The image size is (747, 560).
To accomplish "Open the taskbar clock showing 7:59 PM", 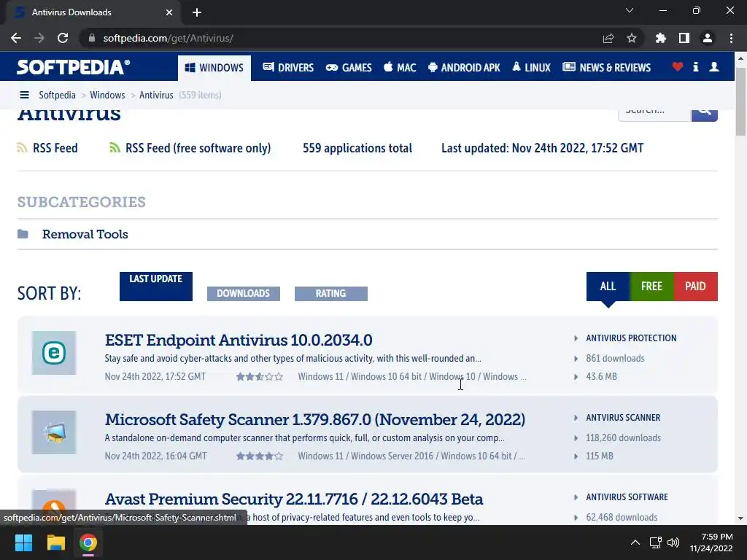I will coord(711,542).
